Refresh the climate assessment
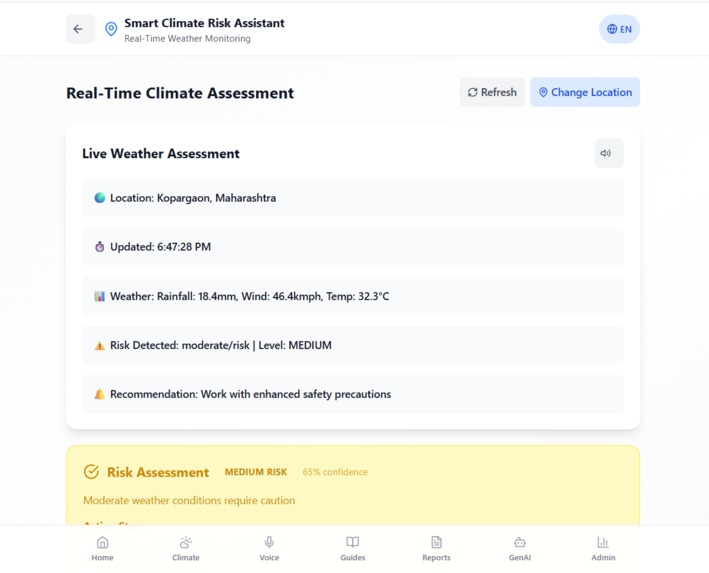Image resolution: width=709 pixels, height=573 pixels. pyautogui.click(x=492, y=92)
